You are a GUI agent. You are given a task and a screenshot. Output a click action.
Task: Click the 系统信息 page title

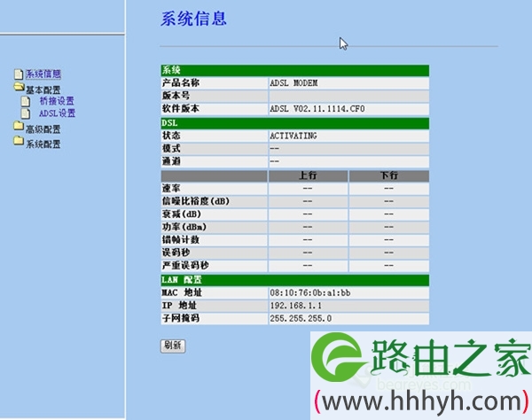193,19
